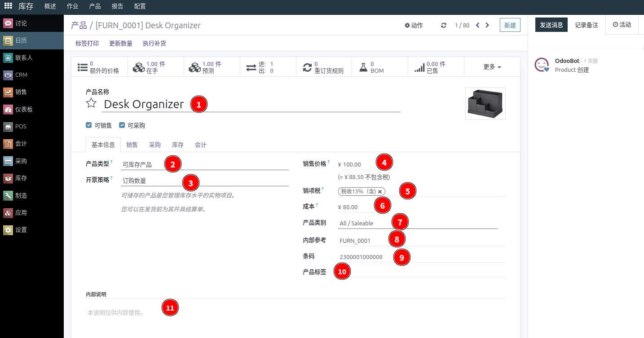Open the apps grid menu icon
The height and width of the screenshot is (338, 644).
[x=8, y=6]
